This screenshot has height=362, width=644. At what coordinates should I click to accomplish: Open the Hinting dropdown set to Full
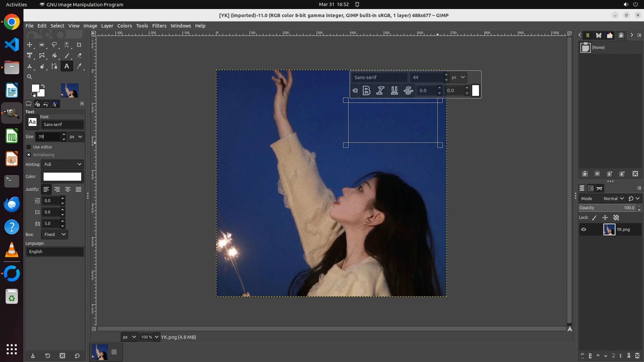pyautogui.click(x=62, y=164)
